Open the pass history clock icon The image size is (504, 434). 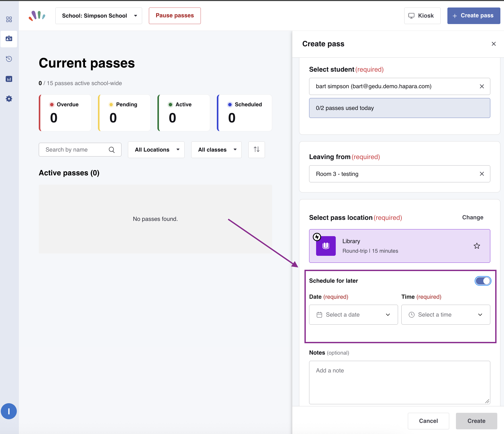coord(9,59)
